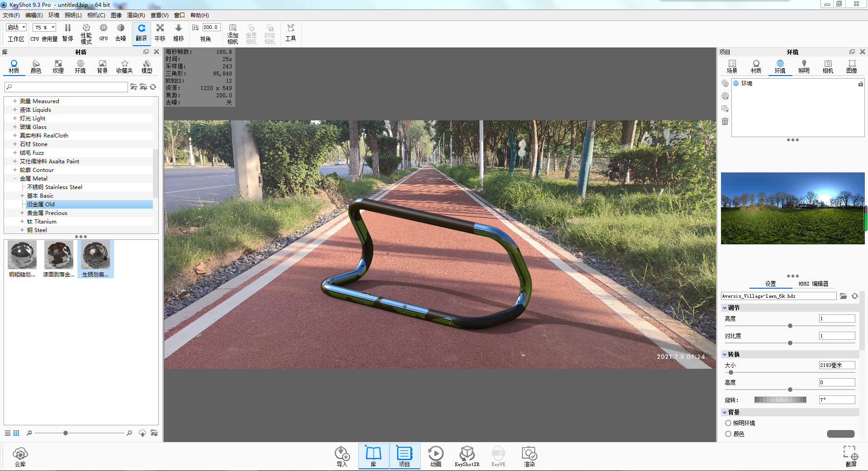The height and width of the screenshot is (471, 868).
Task: Switch to 相机 camera project tab
Action: pyautogui.click(x=828, y=67)
